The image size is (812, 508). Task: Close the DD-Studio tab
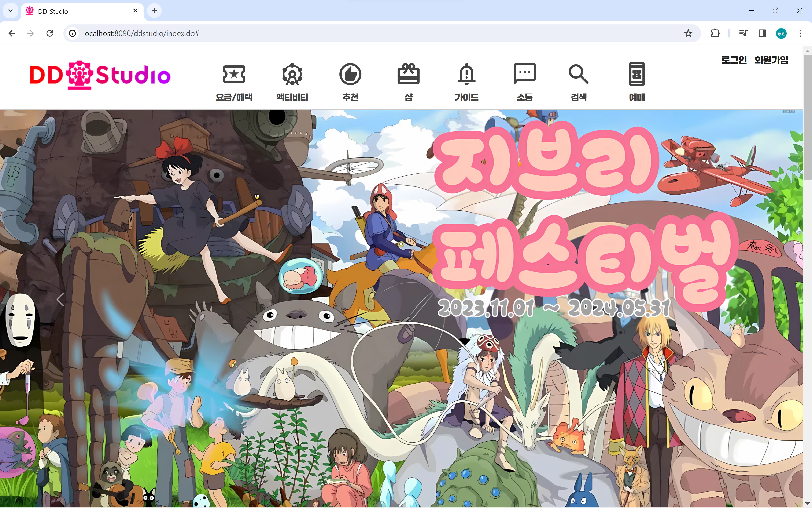coord(135,11)
